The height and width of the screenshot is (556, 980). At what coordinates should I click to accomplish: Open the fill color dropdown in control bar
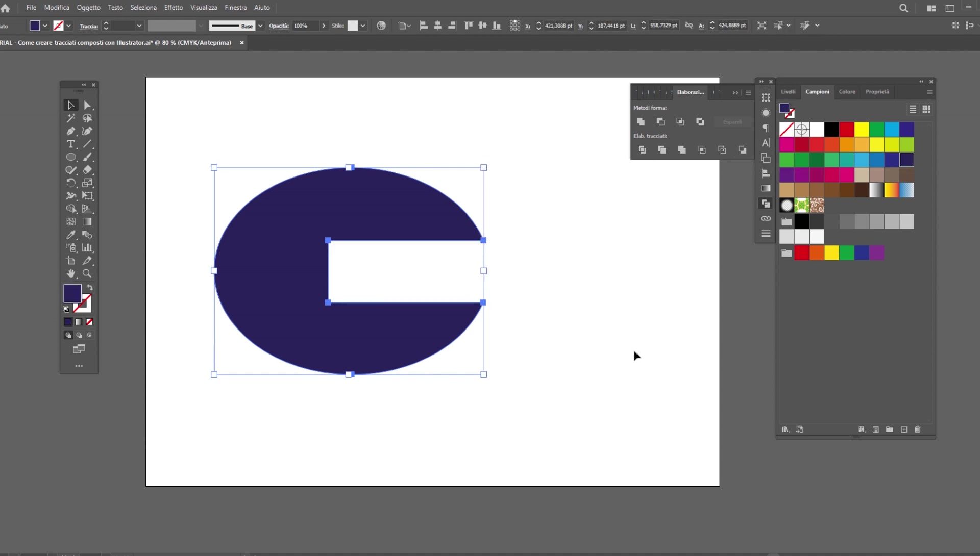point(45,26)
